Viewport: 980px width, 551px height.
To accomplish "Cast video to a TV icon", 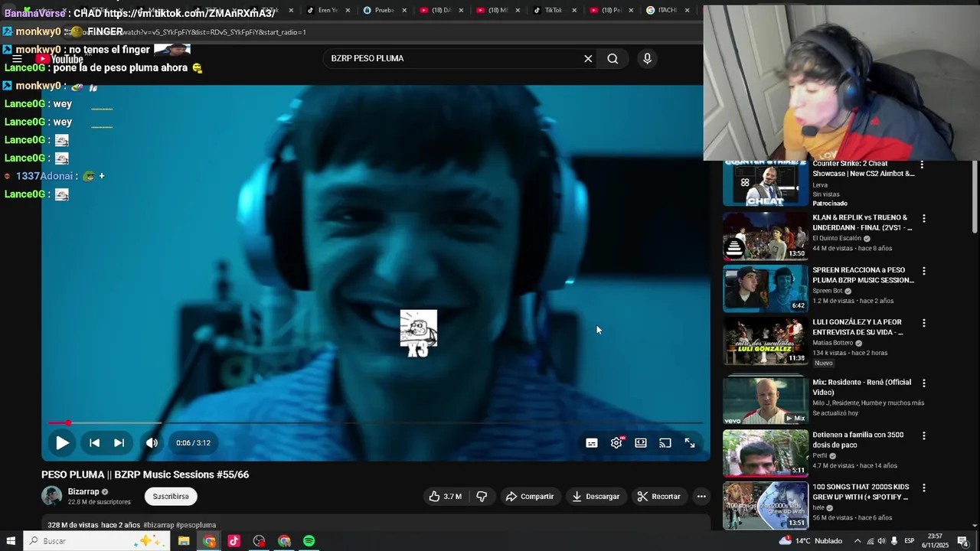I will 665,442.
